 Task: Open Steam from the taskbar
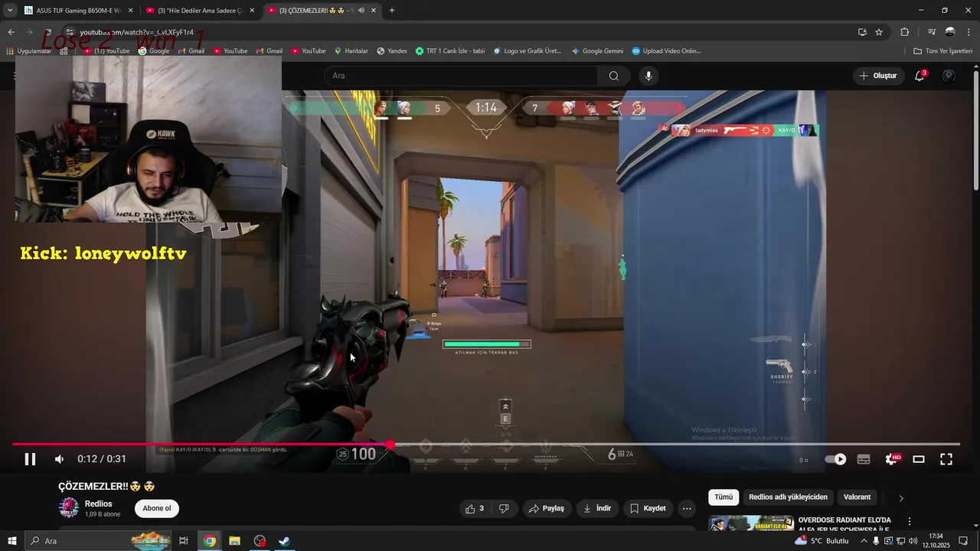pos(283,541)
